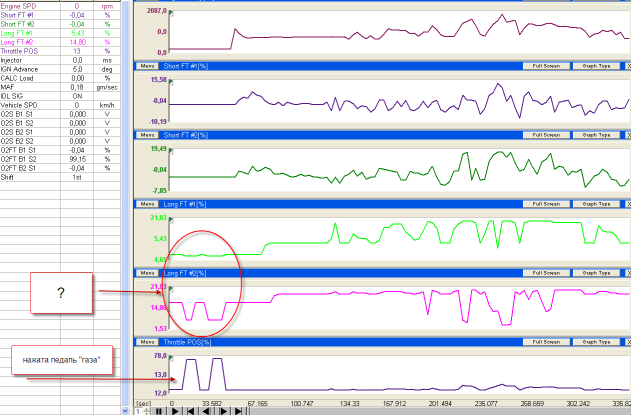Screen dimensions: 631x415
Task: Click the pause playback button
Action: coord(159,410)
